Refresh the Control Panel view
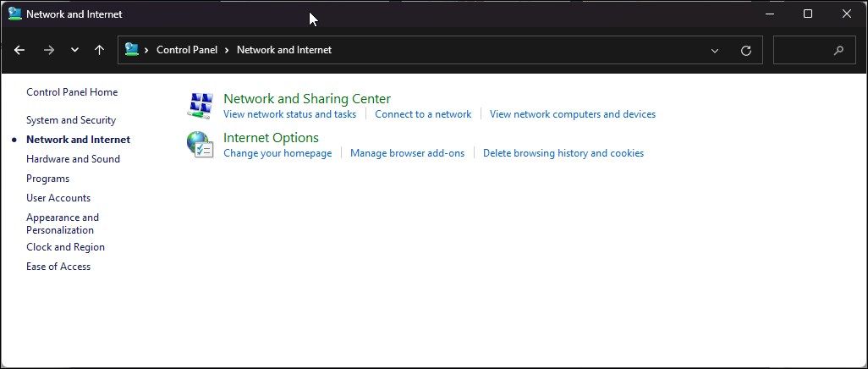This screenshot has width=868, height=369. point(745,50)
